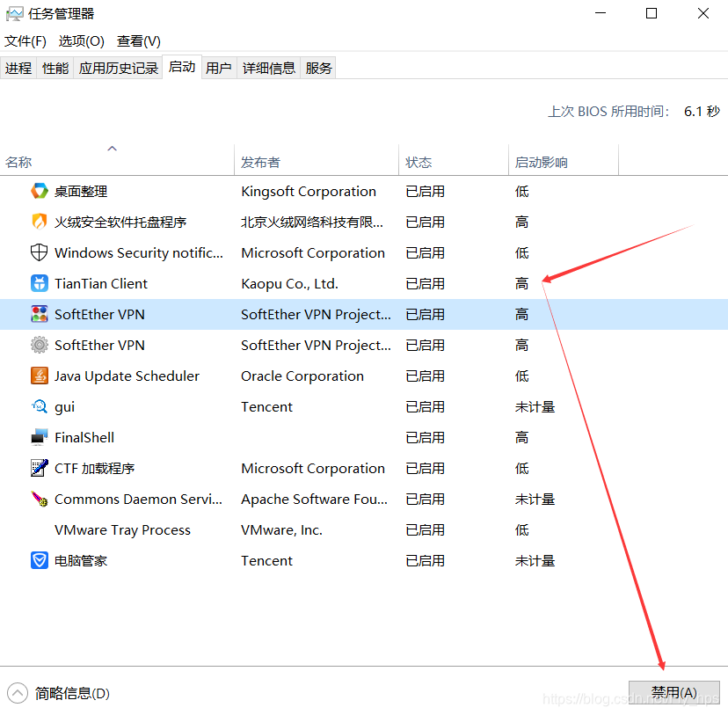Sort by the 启动影响 column header

click(x=564, y=160)
